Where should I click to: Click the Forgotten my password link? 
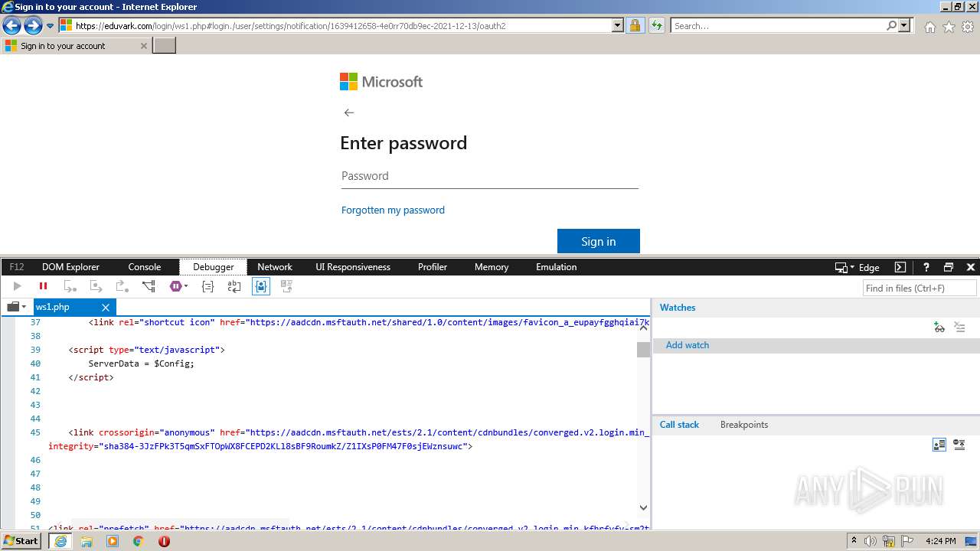click(393, 210)
